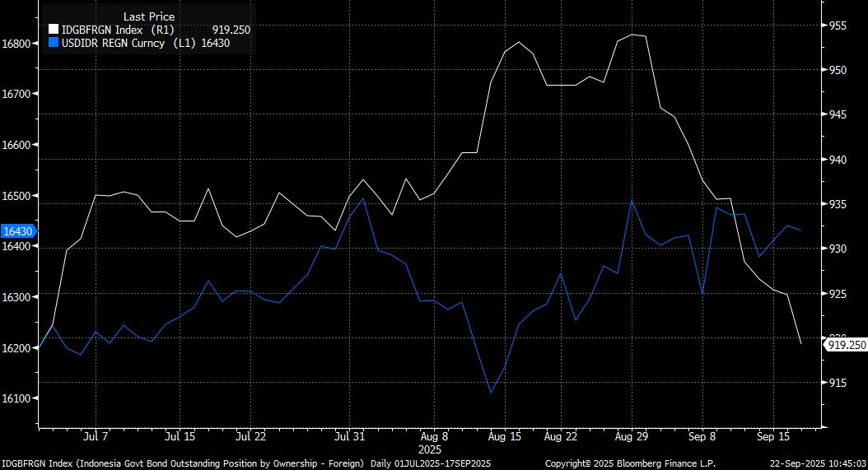Click the 919.250 right-axis value tag

click(847, 346)
